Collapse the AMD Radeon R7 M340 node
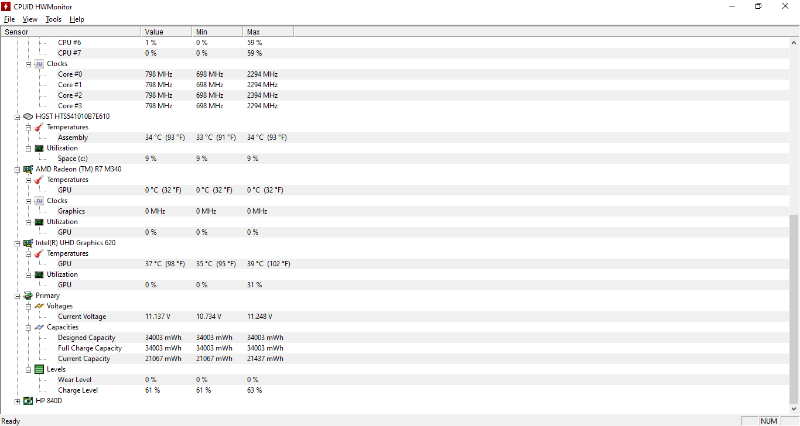 17,169
